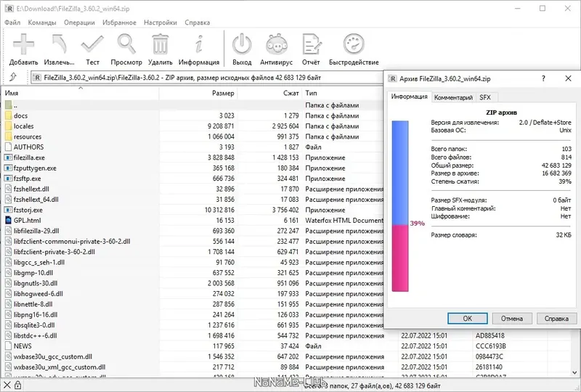
Task: Select libsqlite3-0.dll file name
Action: pos(34,325)
